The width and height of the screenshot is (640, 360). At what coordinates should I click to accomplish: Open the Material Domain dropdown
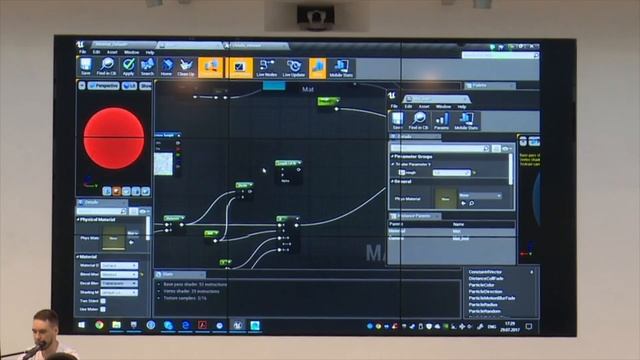(119, 266)
